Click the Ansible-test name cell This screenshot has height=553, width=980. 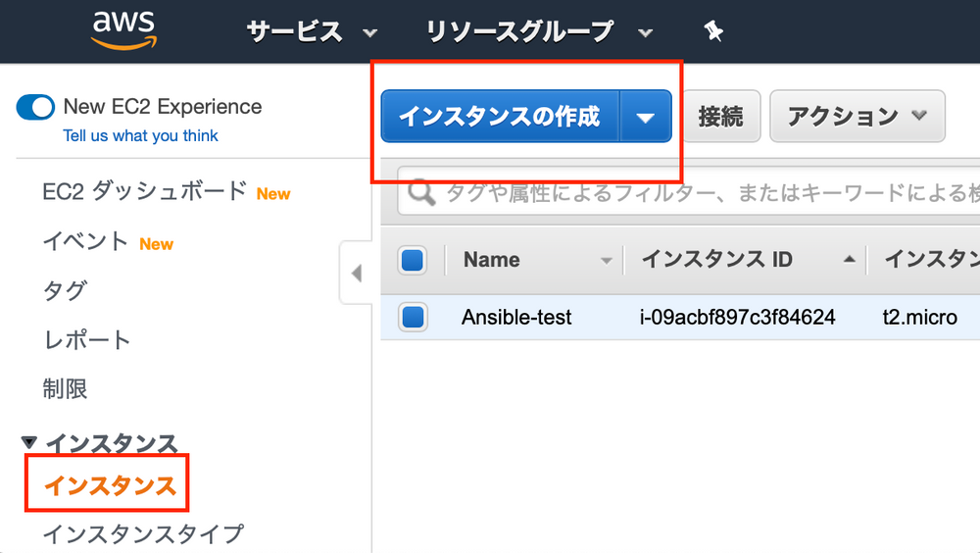(516, 317)
